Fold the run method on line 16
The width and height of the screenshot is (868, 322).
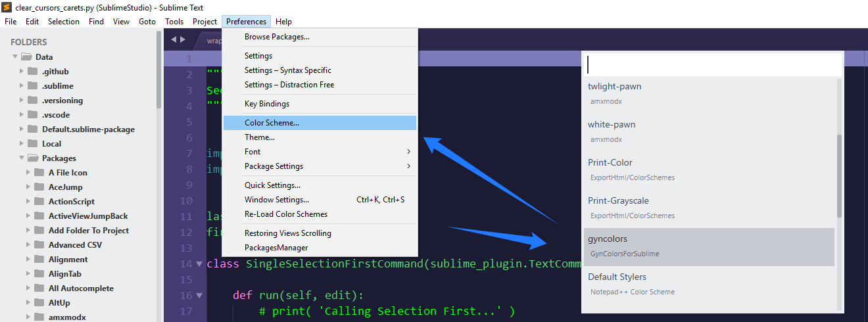tap(199, 296)
